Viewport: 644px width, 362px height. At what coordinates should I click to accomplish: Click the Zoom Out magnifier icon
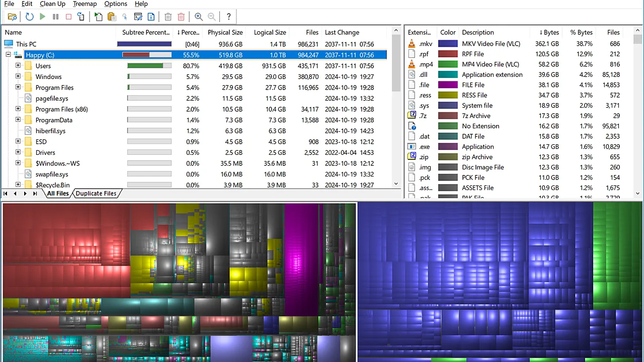click(x=212, y=17)
